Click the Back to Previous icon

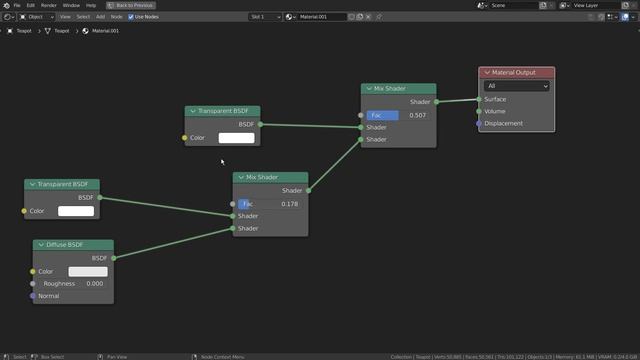(x=110, y=5)
